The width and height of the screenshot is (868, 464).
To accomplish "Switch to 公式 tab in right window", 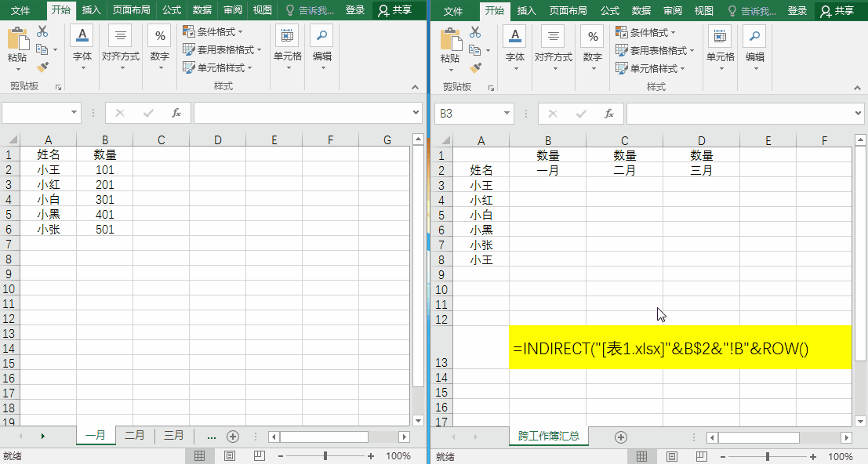I will 610,10.
